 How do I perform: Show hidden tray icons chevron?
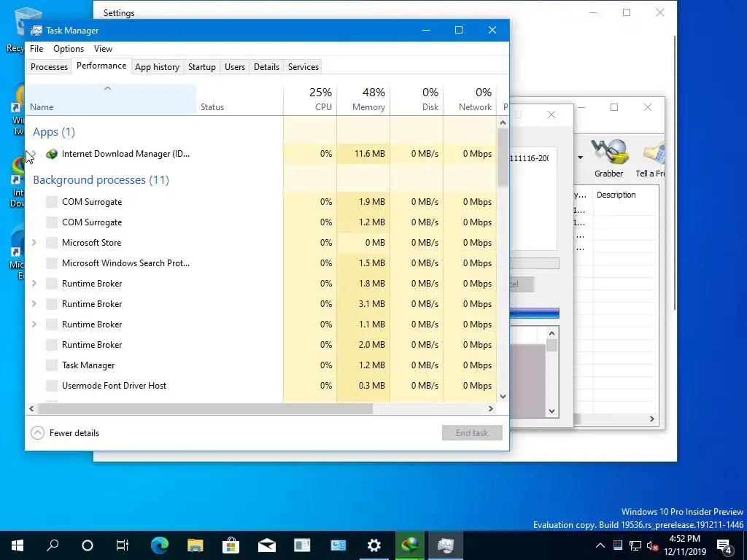[x=600, y=545]
